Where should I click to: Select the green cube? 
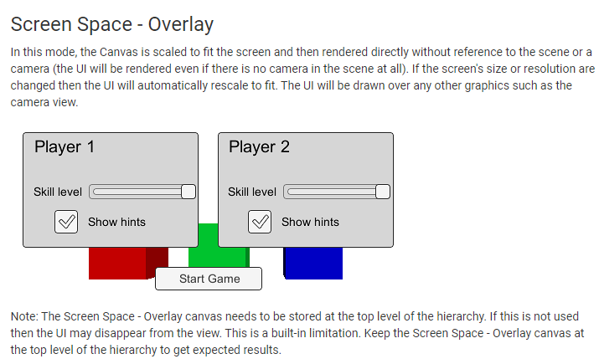pyautogui.click(x=218, y=246)
